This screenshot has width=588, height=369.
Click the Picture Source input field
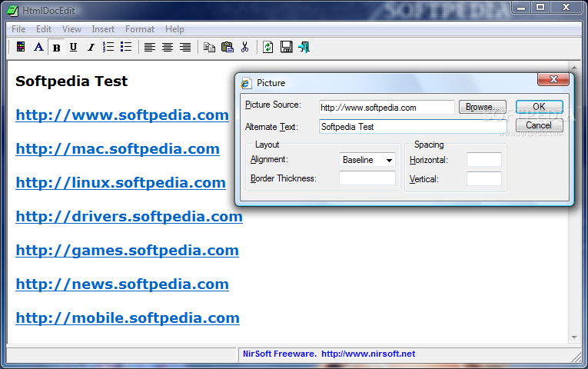387,108
